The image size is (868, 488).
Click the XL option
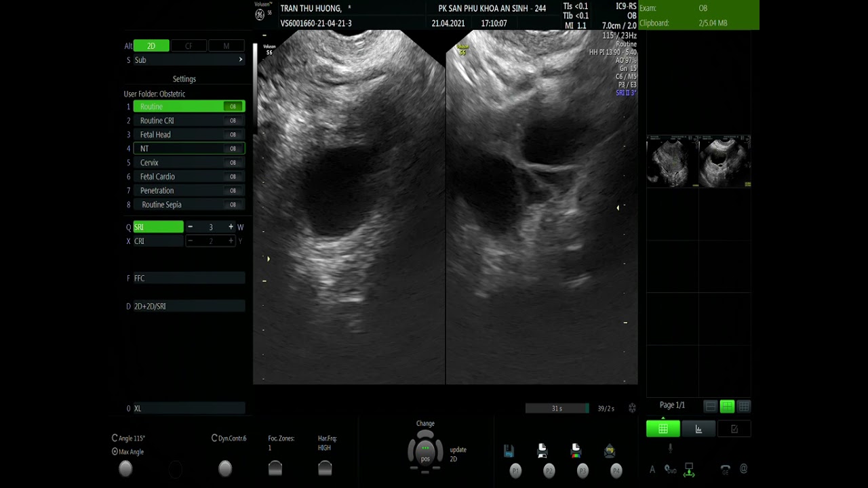[189, 409]
